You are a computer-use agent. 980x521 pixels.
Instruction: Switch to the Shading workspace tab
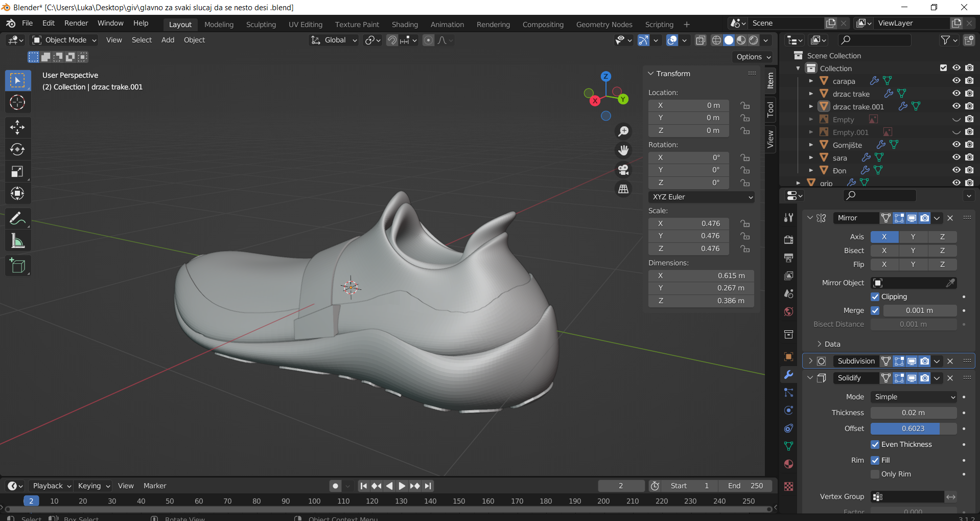click(x=405, y=25)
